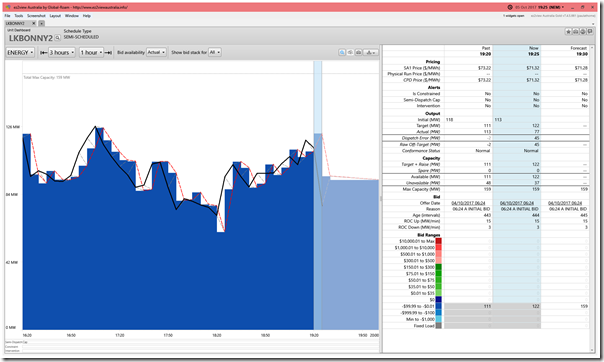The image size is (604, 362).
Task: Open the Tools menu
Action: [x=19, y=16]
